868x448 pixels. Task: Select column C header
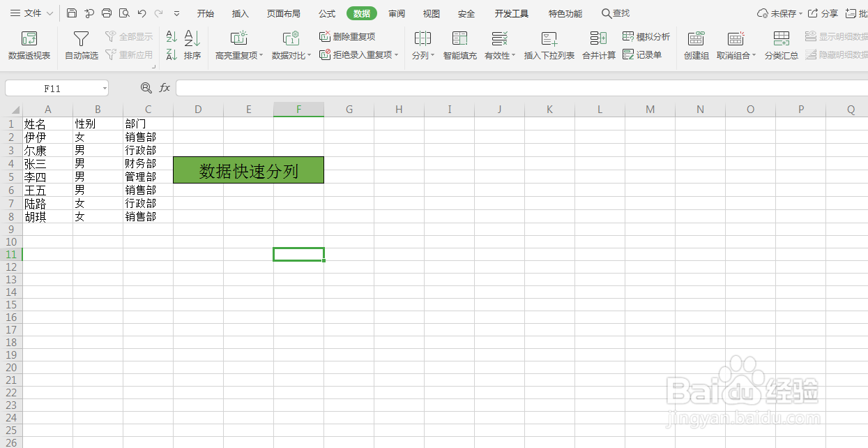148,110
